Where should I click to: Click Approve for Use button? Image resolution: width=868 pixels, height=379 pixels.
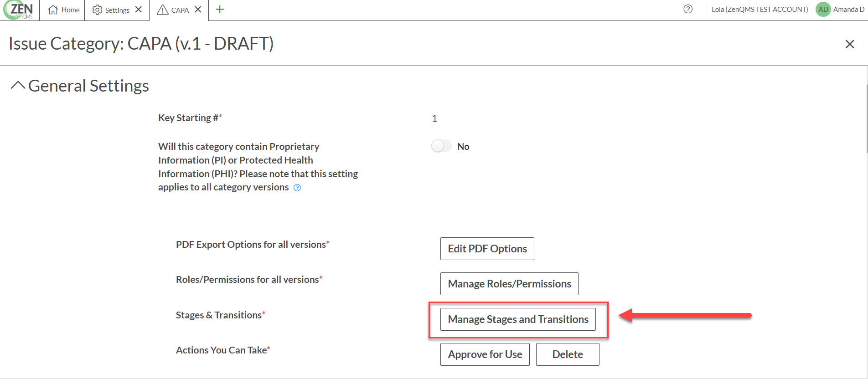pos(485,354)
